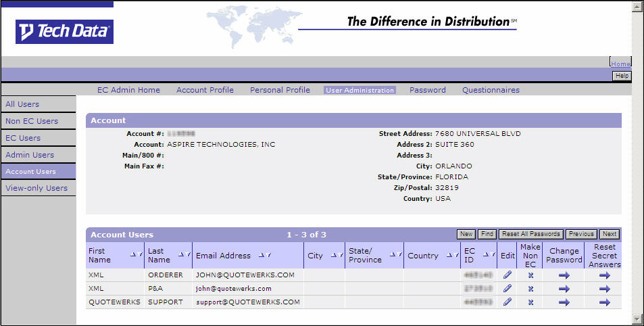Reset secret answers arrow for XML ORDERER
644x326 pixels.
(605, 275)
